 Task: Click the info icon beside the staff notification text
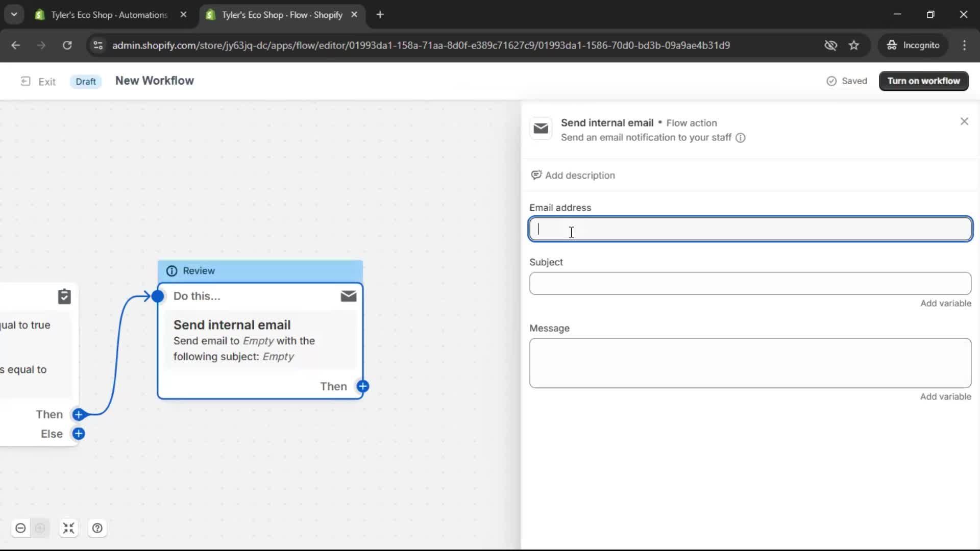[741, 138]
